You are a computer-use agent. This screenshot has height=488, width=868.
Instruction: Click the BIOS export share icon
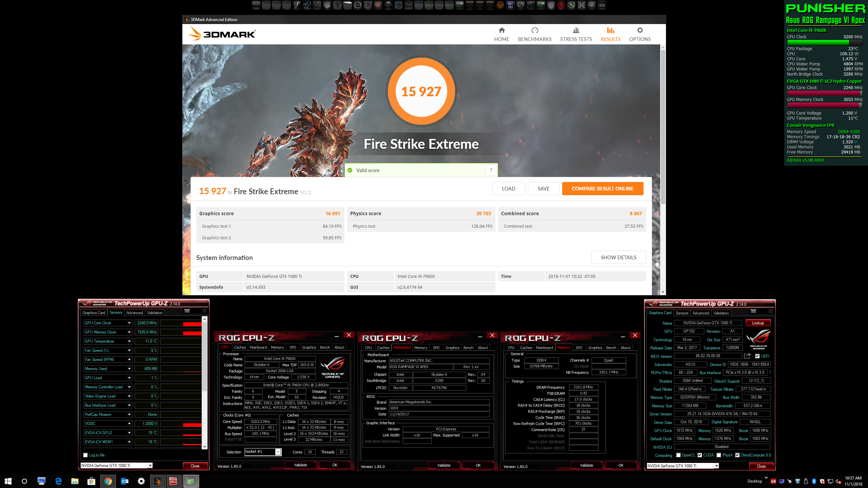click(x=747, y=356)
